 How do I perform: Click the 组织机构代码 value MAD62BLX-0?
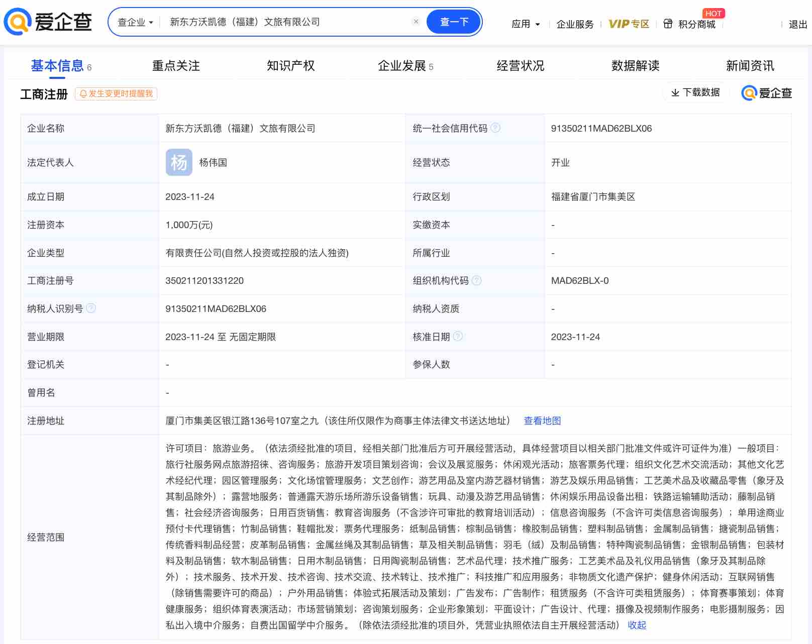coord(580,281)
